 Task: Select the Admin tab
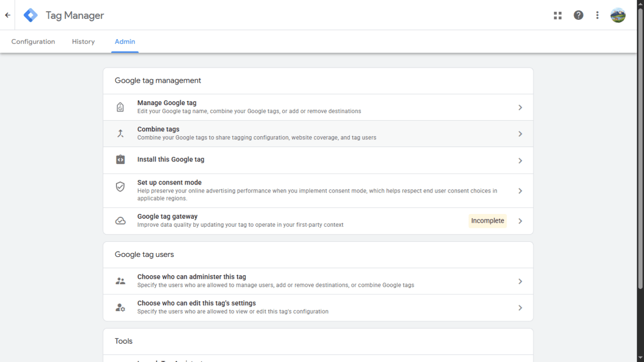click(x=125, y=42)
